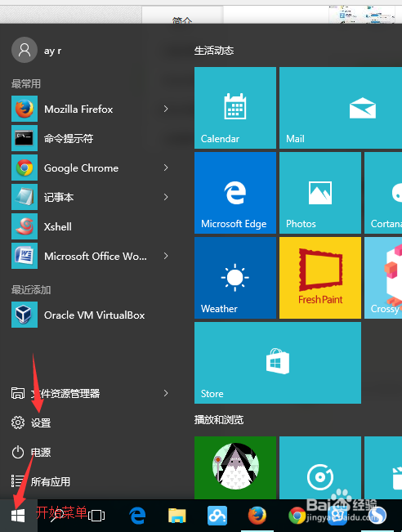
Task: Click the 生活动态 group heading
Action: (x=214, y=51)
